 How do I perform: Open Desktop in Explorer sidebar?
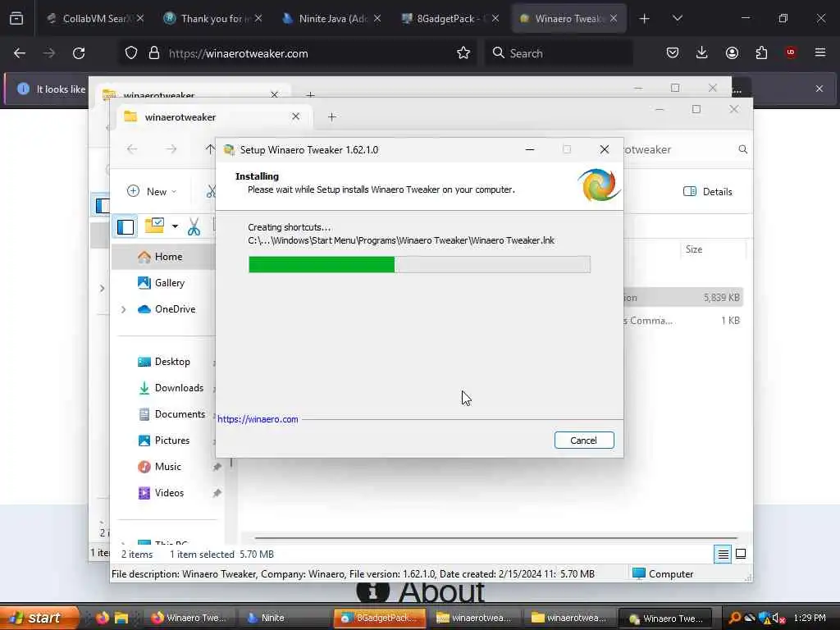point(163,362)
